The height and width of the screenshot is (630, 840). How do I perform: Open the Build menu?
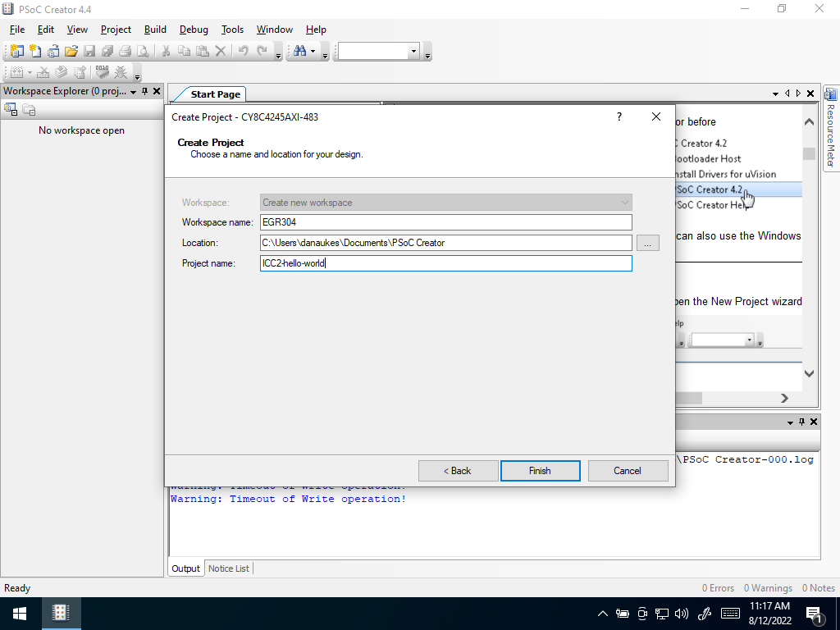155,30
